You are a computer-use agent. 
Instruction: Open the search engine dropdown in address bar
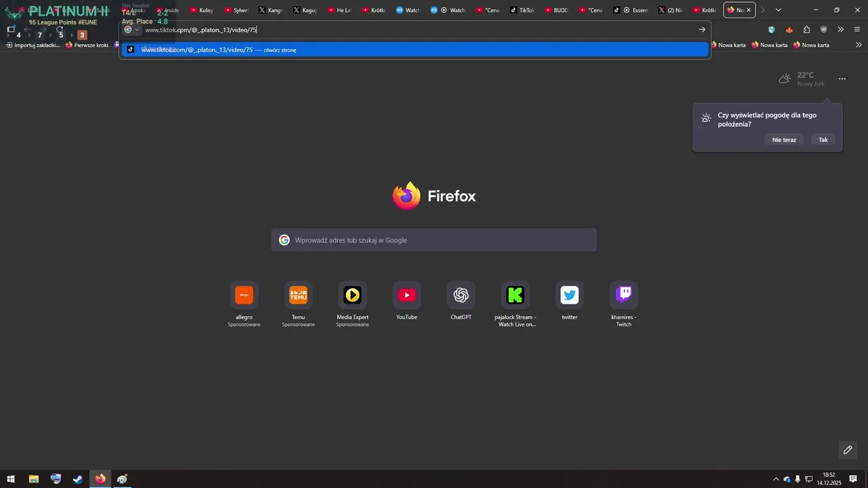point(132,29)
